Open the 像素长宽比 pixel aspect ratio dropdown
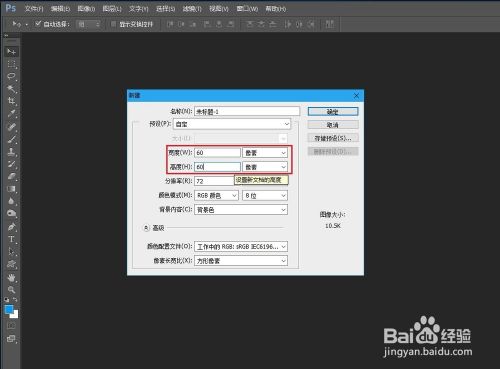 241,261
